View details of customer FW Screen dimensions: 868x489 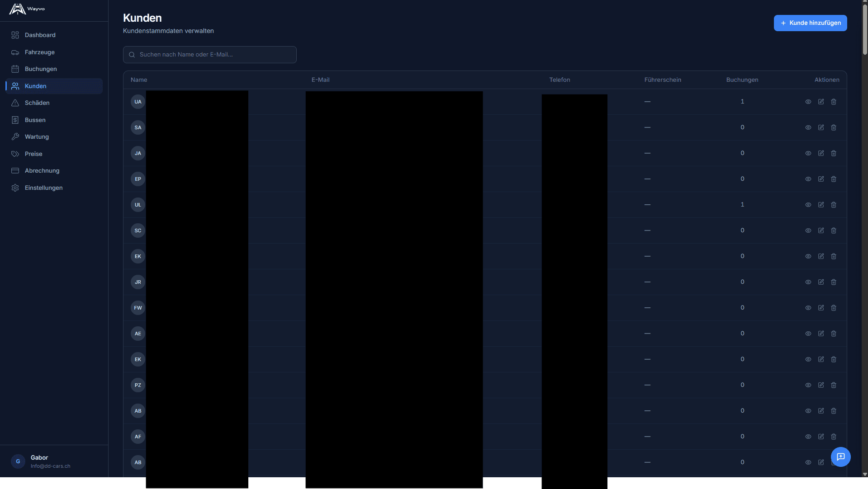click(808, 308)
